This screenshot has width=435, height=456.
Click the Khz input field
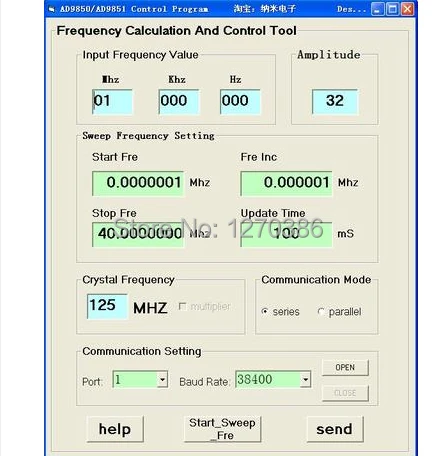(x=179, y=101)
